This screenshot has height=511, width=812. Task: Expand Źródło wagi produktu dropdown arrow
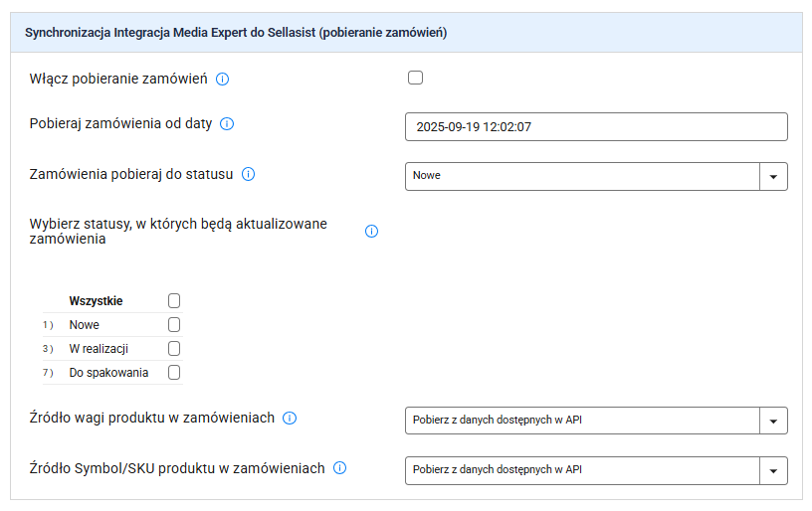pyautogui.click(x=773, y=421)
